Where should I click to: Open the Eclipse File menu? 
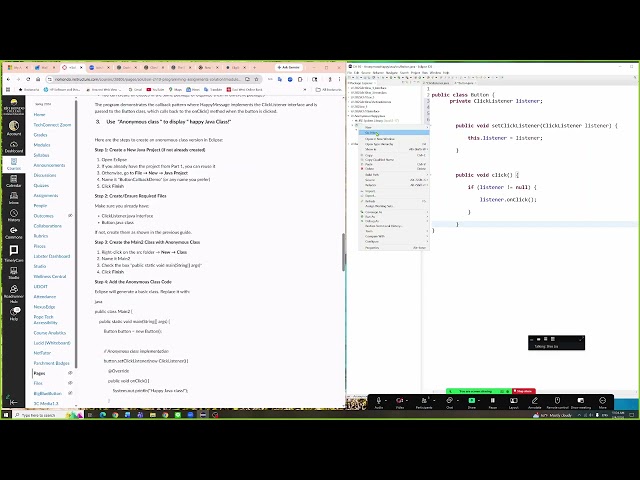tap(349, 73)
